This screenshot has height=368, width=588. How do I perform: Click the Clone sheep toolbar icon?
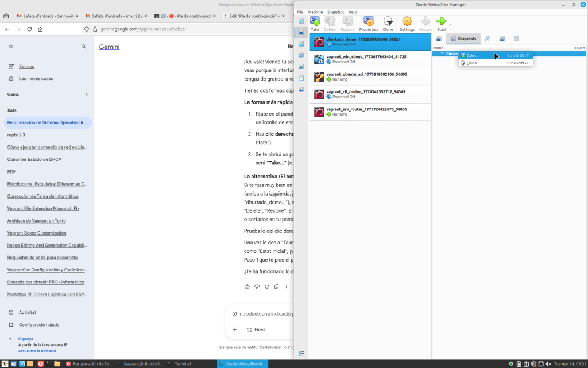point(388,23)
